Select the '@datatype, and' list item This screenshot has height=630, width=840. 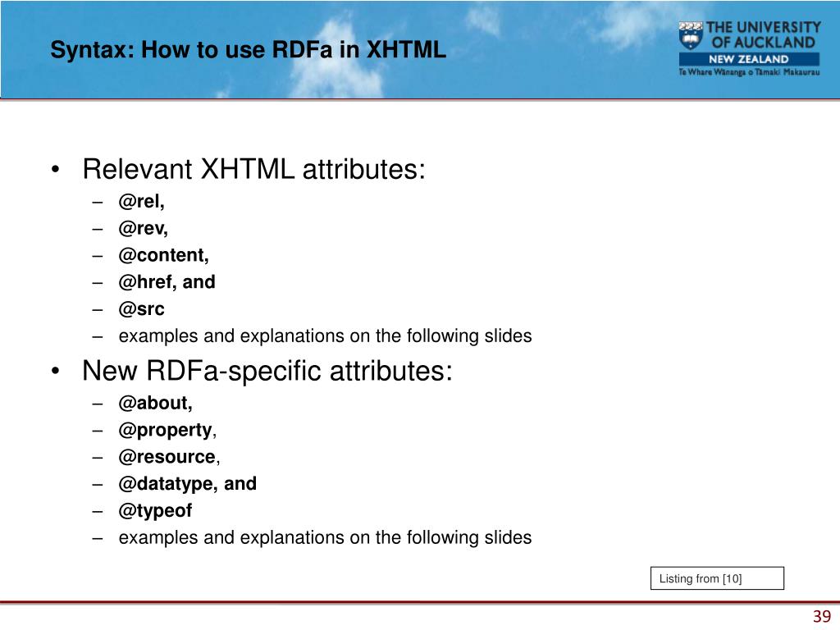pos(188,484)
